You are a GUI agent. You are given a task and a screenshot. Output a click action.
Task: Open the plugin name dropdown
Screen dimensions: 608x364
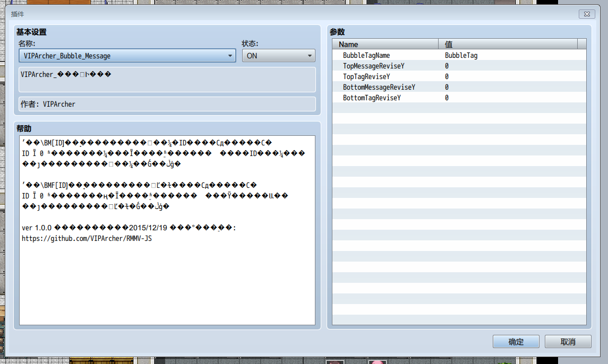pyautogui.click(x=127, y=56)
